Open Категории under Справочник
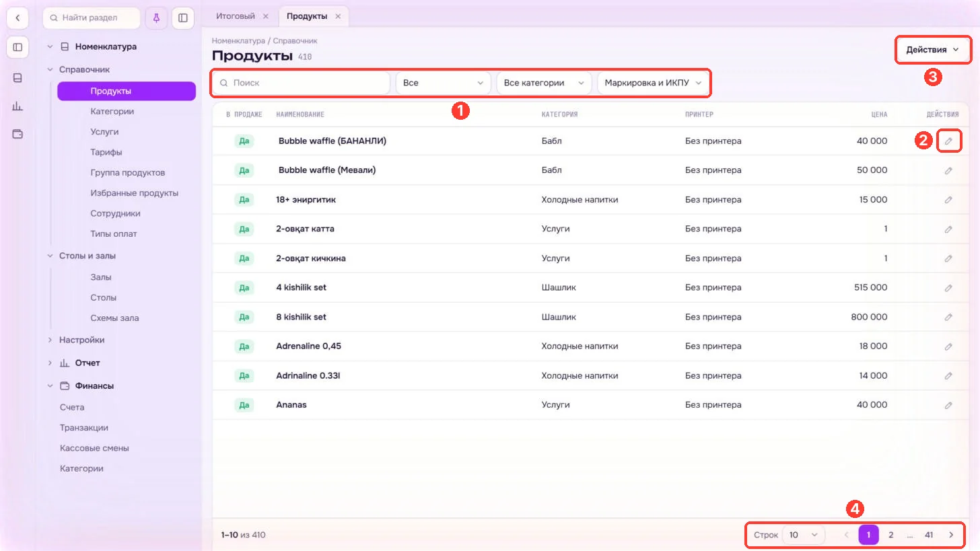The width and height of the screenshot is (980, 551). pyautogui.click(x=112, y=112)
